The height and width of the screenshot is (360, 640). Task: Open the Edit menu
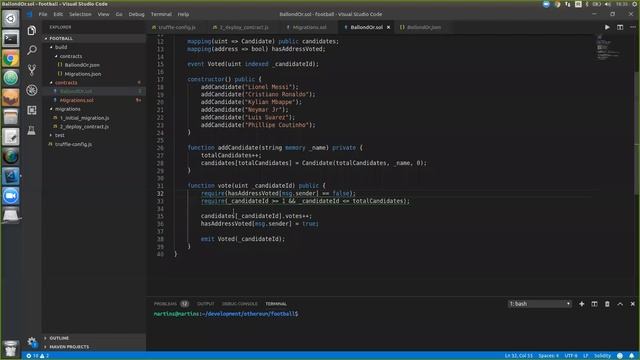coord(58,14)
